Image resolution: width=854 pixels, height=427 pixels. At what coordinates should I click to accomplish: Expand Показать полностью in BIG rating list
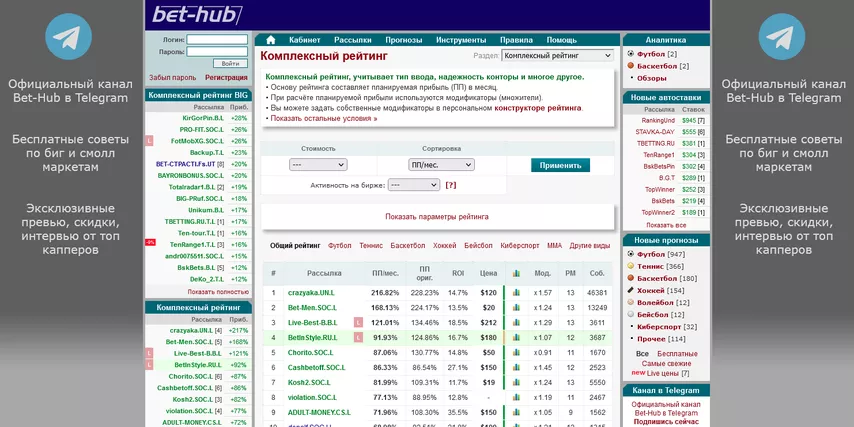[218, 292]
